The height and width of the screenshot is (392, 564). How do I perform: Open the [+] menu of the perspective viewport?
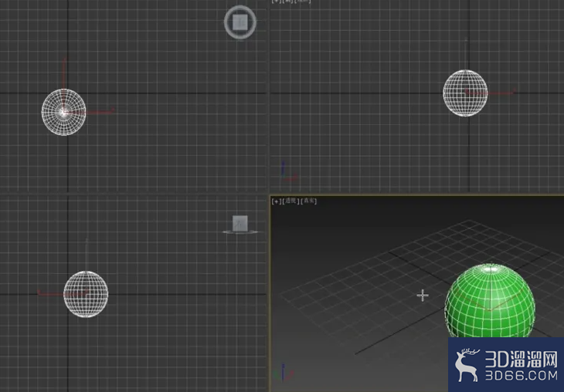point(277,201)
